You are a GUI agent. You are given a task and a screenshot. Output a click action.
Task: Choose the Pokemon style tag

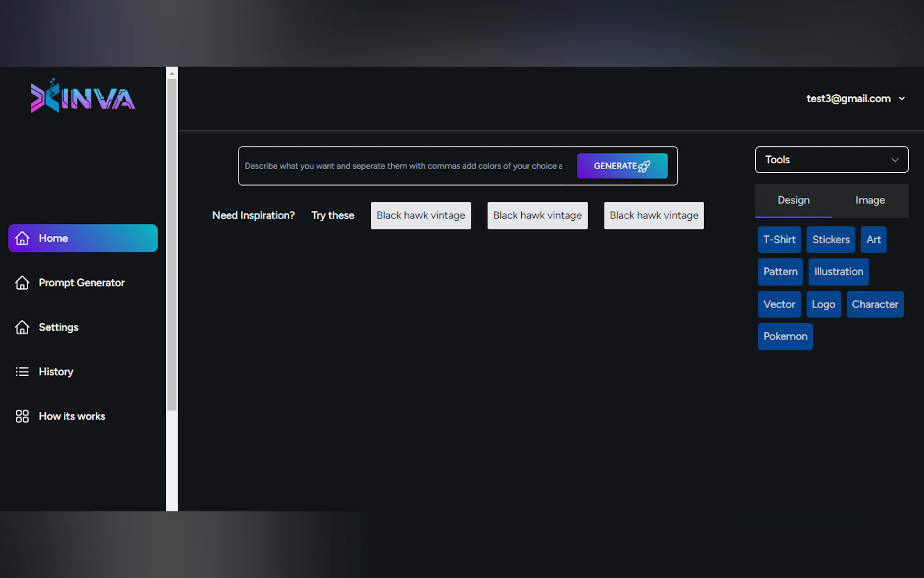point(785,336)
